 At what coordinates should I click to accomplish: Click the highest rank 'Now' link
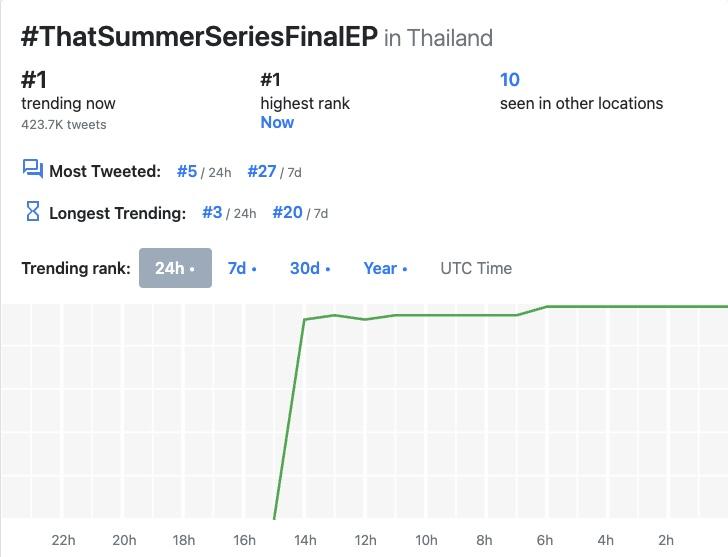pos(277,122)
